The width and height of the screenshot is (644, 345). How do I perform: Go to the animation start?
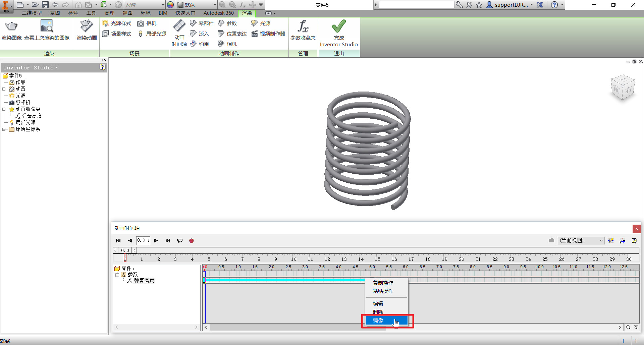pyautogui.click(x=118, y=241)
